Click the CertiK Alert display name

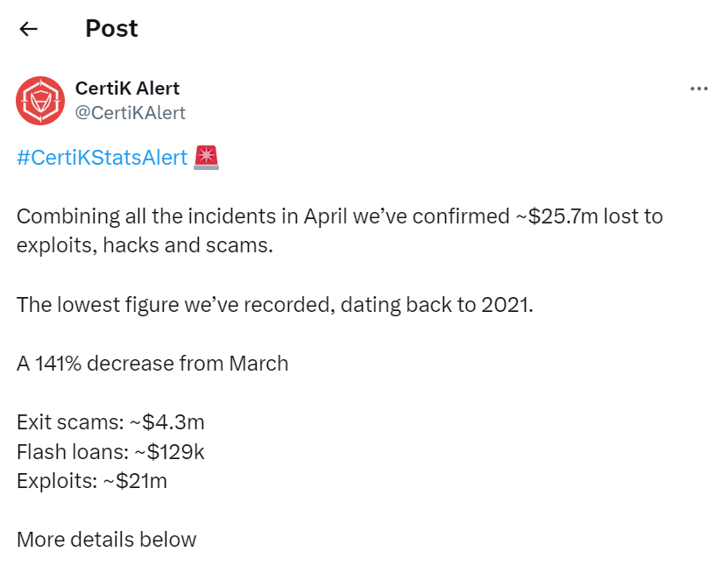[127, 88]
